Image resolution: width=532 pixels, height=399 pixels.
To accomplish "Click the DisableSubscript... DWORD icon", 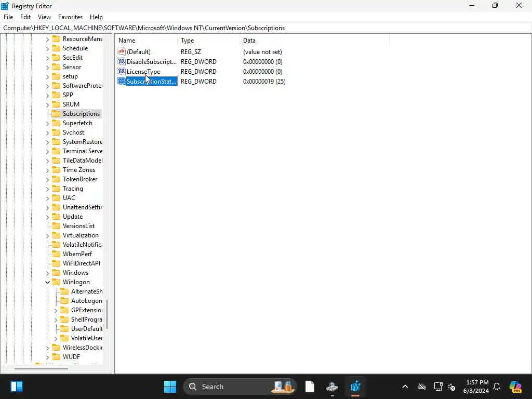I will pos(122,61).
